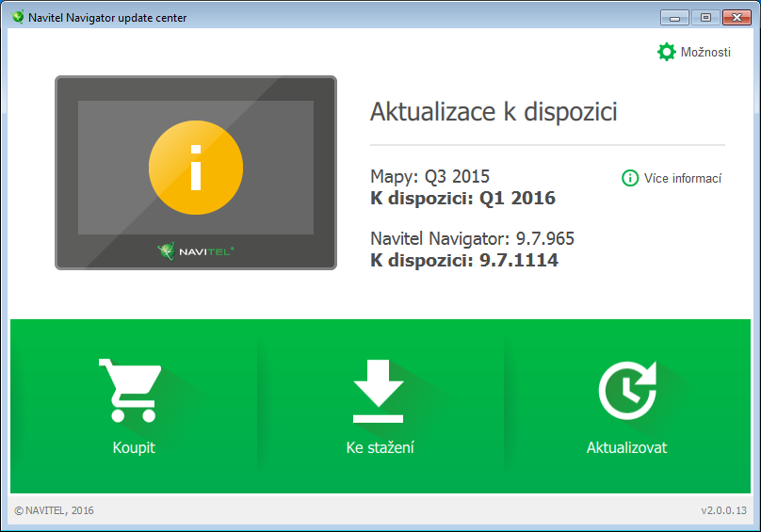Select the Ke stažení label
761x532 pixels.
click(380, 448)
